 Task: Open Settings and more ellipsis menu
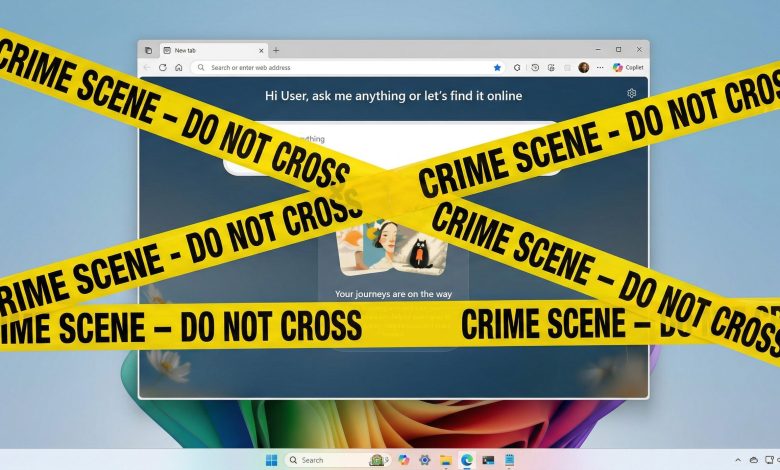pos(600,68)
